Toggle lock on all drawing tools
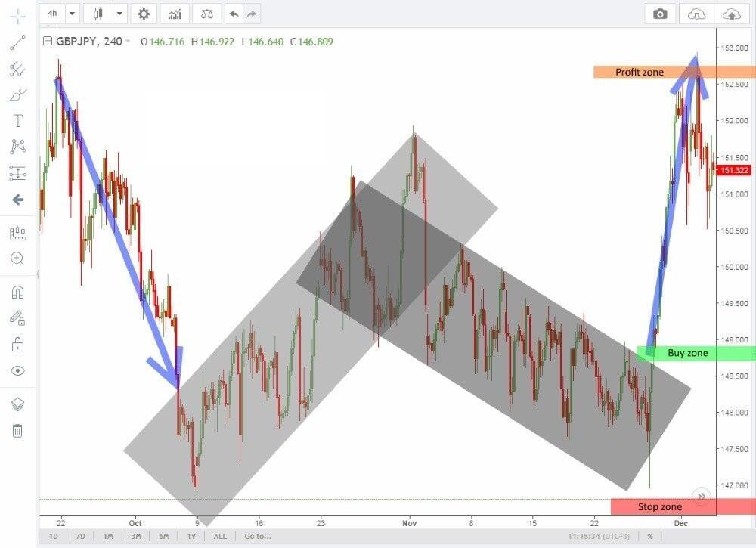This screenshot has height=548, width=756. click(17, 345)
